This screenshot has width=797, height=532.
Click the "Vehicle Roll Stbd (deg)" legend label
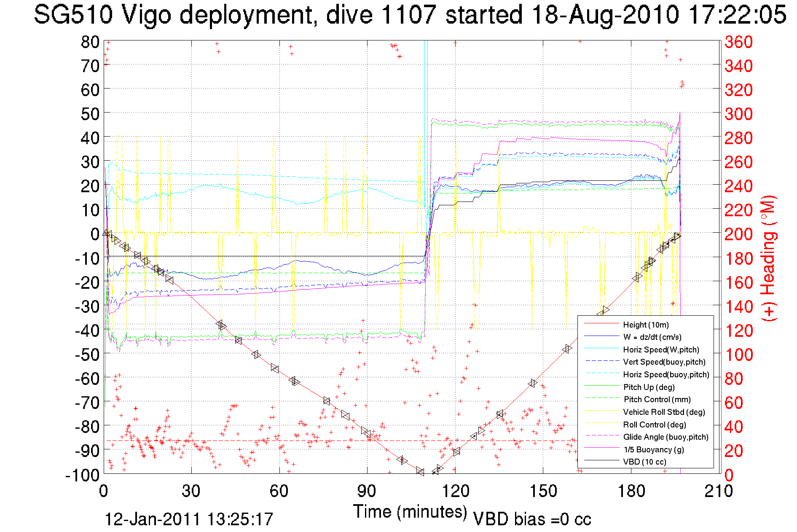[664, 412]
